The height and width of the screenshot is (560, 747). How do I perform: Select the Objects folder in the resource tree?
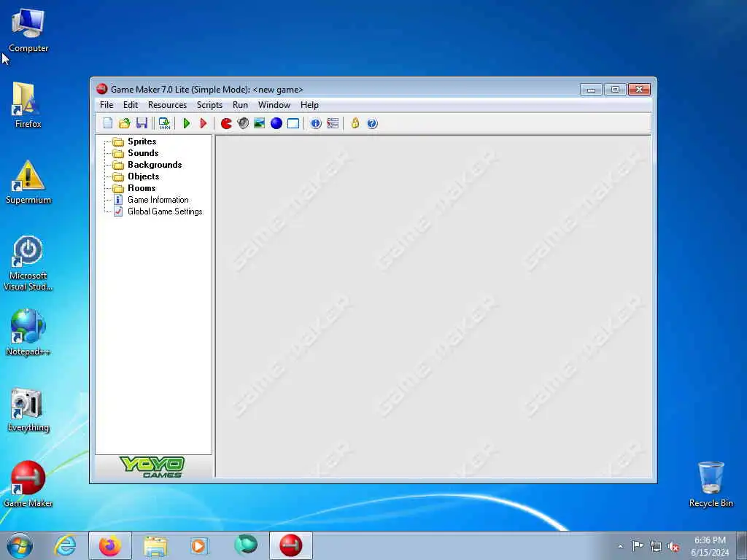tap(144, 176)
